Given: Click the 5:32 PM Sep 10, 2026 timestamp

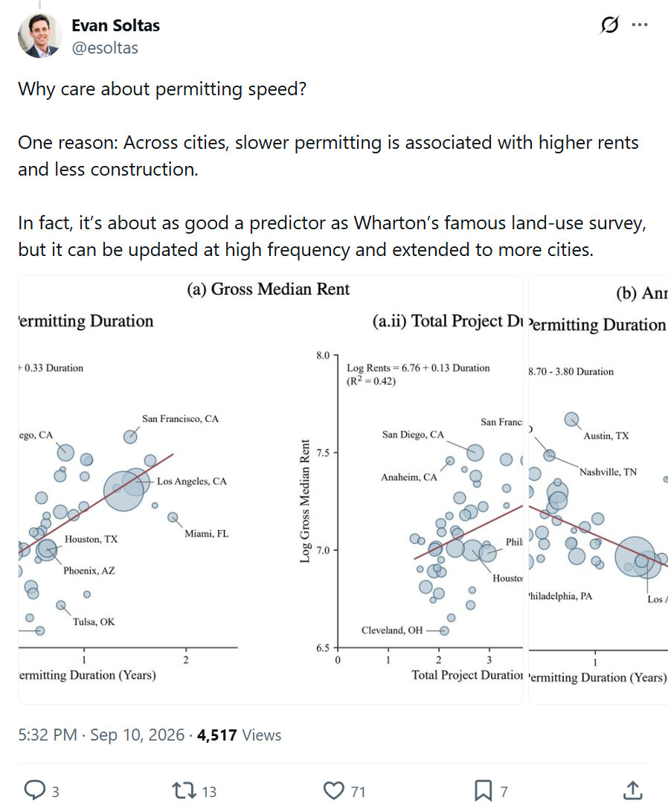Looking at the screenshot, I should [x=101, y=735].
